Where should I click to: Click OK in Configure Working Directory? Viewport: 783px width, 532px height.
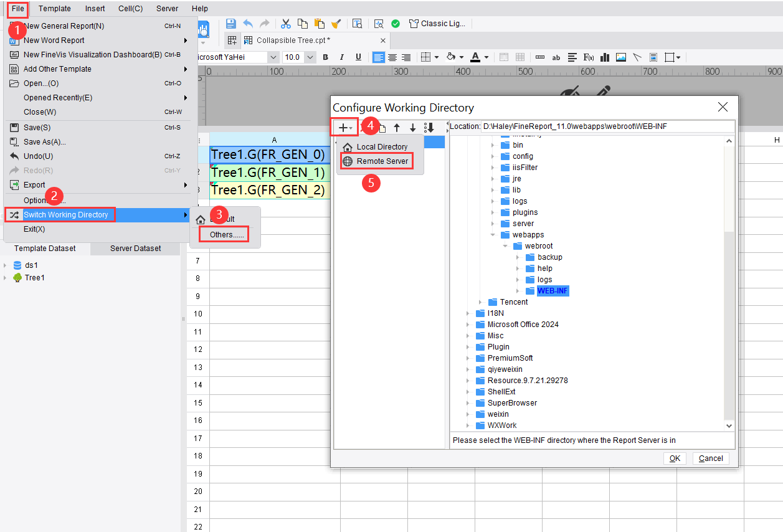click(675, 458)
